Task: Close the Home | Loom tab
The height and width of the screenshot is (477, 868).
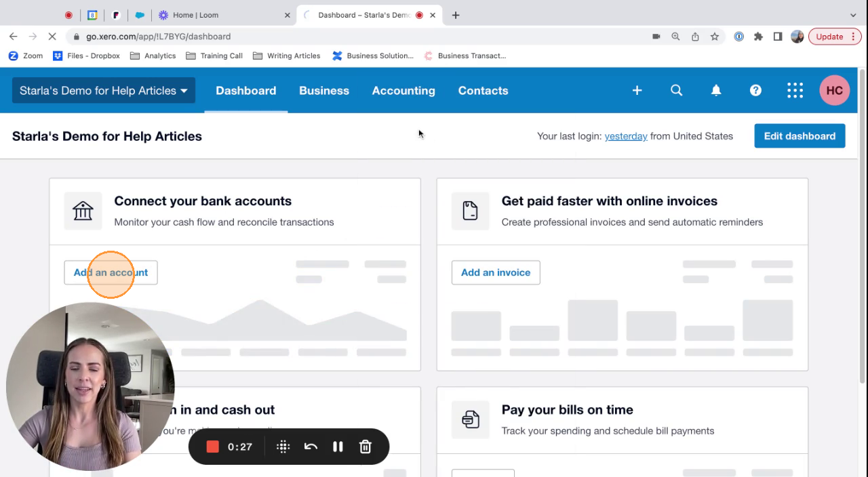Action: tap(287, 15)
